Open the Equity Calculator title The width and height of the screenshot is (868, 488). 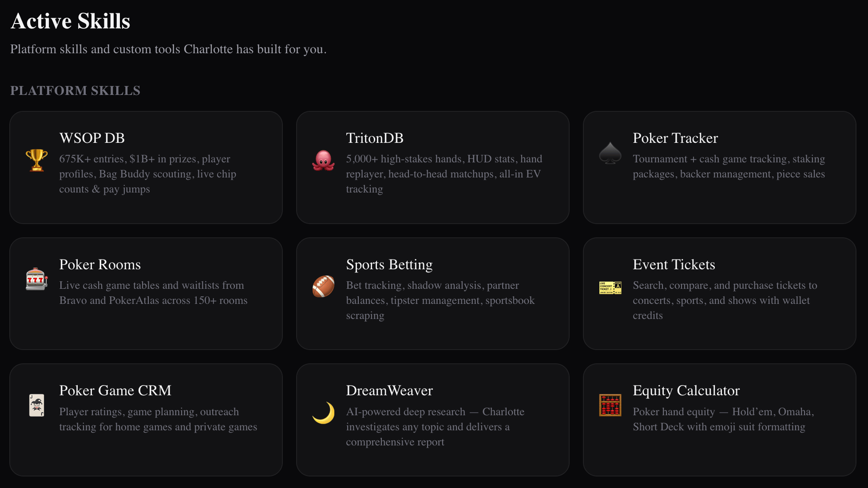(686, 390)
